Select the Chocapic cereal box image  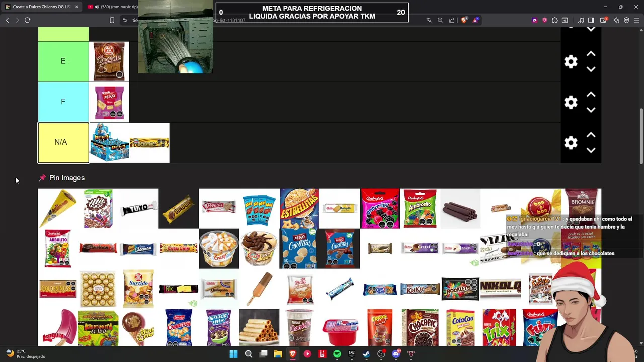(420, 327)
